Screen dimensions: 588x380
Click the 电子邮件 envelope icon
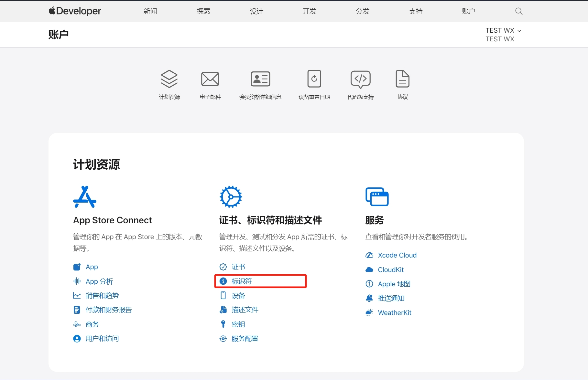(210, 79)
